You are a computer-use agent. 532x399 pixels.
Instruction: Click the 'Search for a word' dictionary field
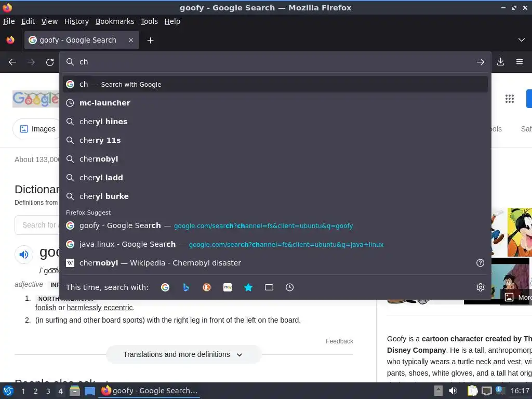(37, 225)
